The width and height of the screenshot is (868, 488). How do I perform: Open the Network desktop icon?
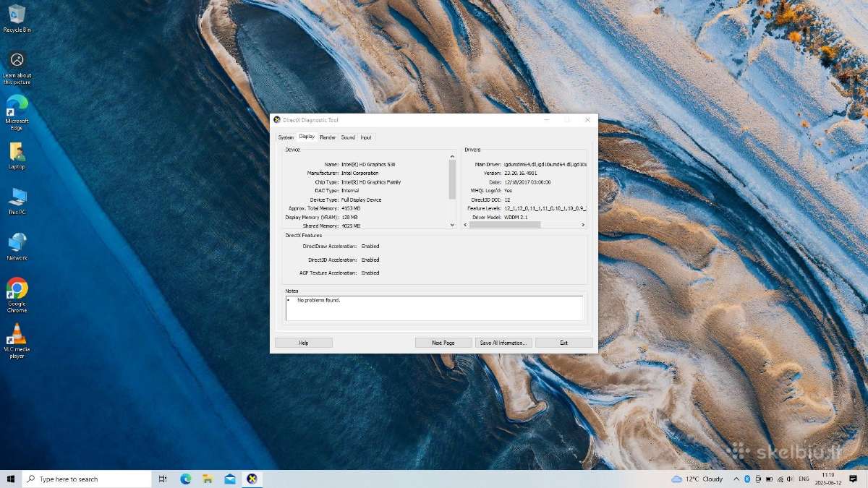[x=17, y=247]
